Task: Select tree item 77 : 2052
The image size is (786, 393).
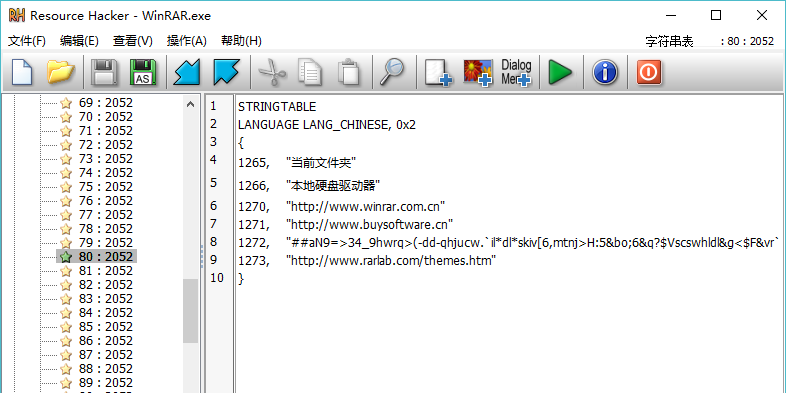Action: (x=106, y=215)
